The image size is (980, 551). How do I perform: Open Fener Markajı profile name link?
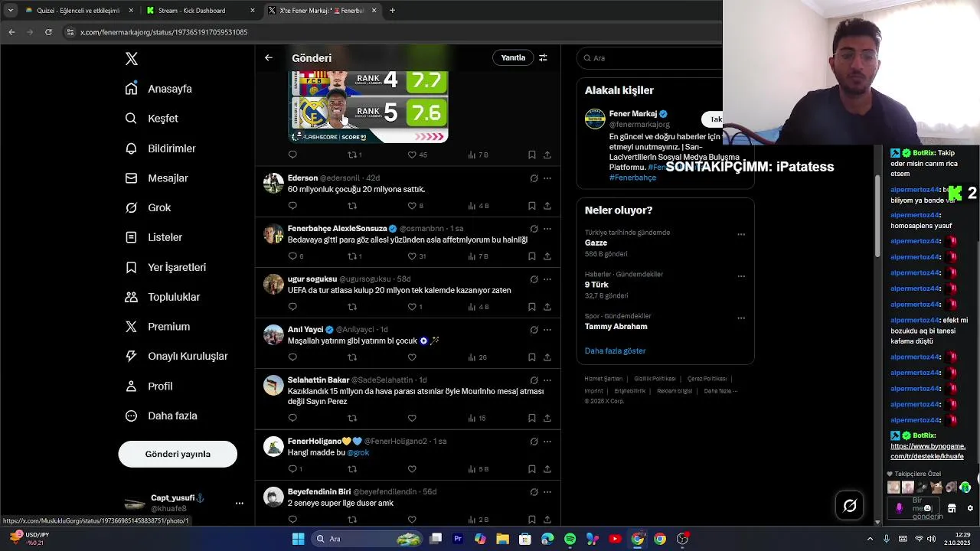(633, 114)
